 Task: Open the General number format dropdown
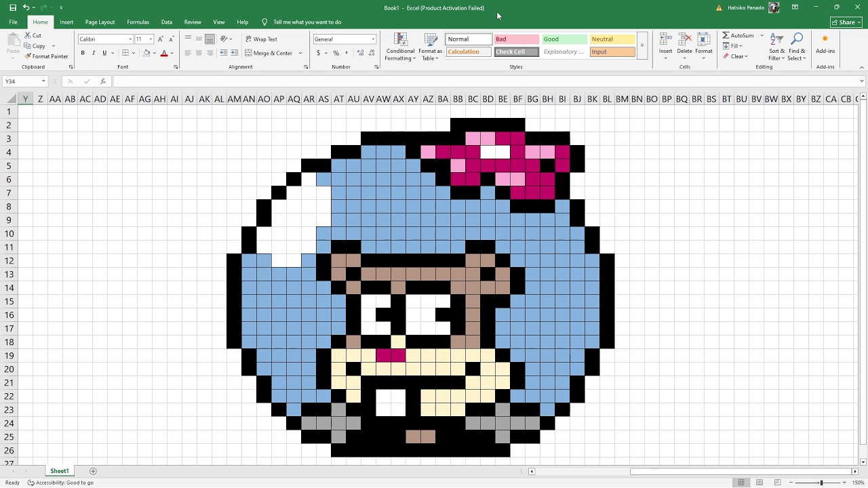(372, 39)
